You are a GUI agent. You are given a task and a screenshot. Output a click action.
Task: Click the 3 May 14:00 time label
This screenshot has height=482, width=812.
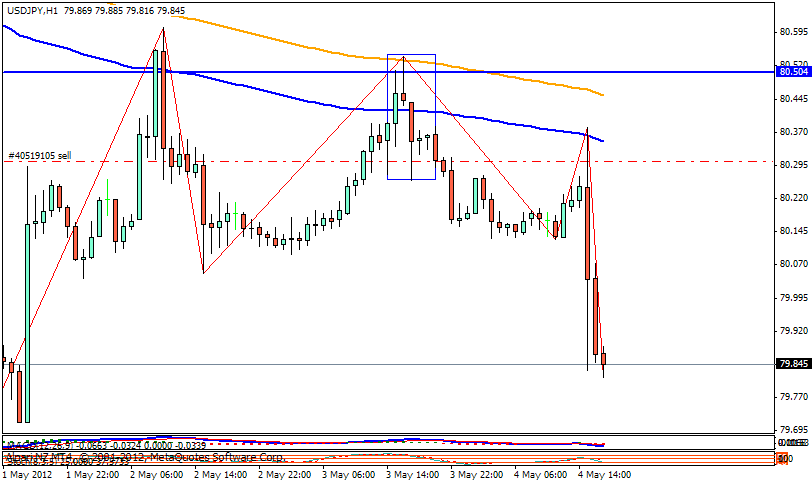point(413,475)
